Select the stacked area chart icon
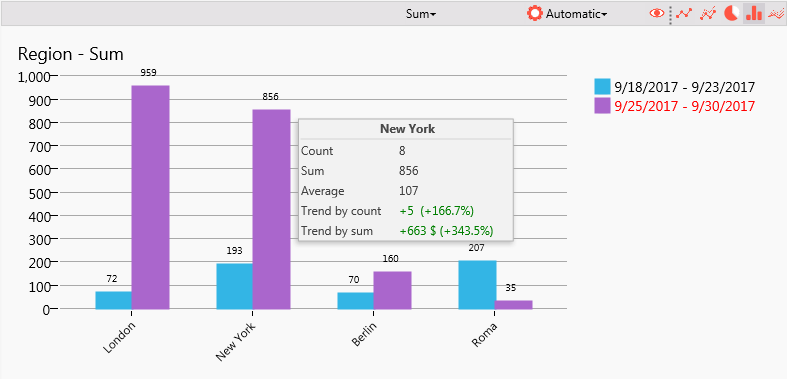Screen dimensions: 787x379 pos(776,14)
